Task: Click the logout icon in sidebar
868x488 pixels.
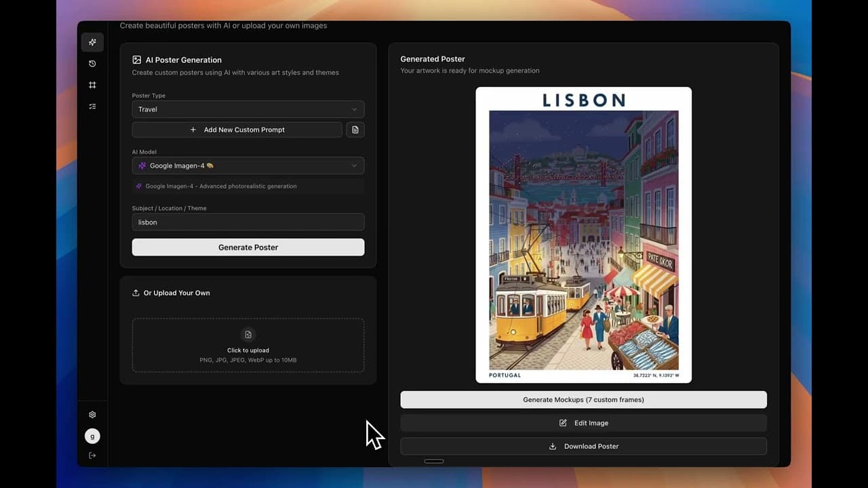Action: pos(92,455)
